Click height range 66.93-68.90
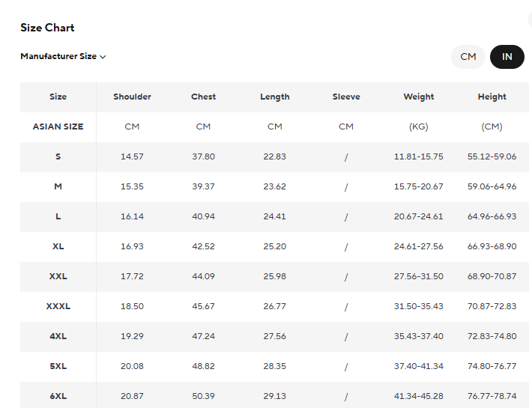 pyautogui.click(x=492, y=246)
